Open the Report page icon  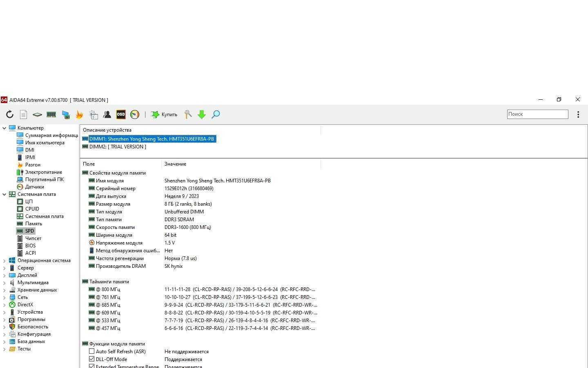click(x=24, y=114)
